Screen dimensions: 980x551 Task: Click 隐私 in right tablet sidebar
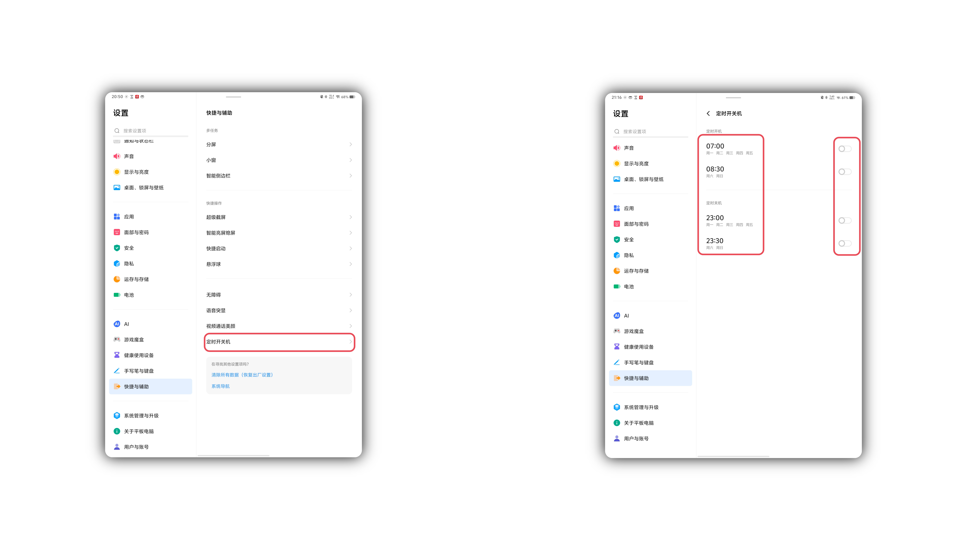651,255
